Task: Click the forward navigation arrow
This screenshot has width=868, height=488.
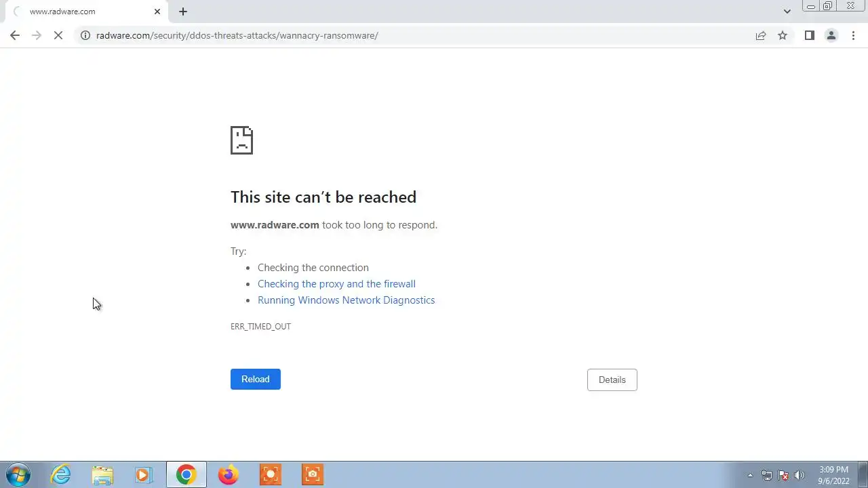Action: click(37, 35)
